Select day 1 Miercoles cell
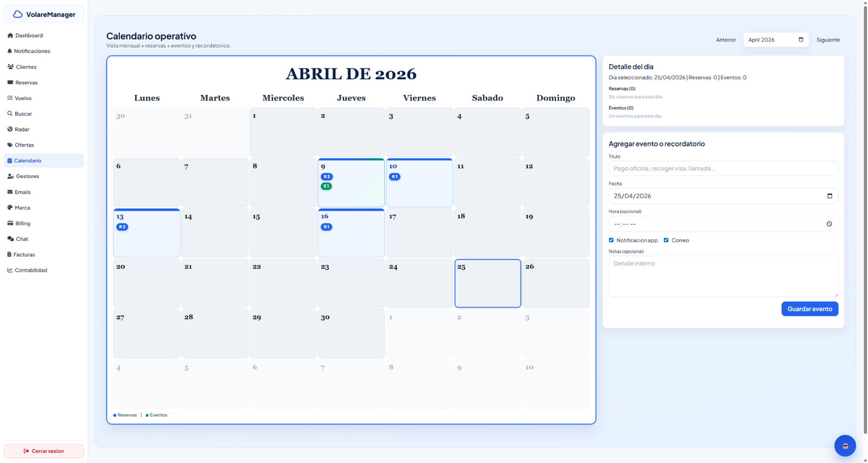Image resolution: width=868 pixels, height=463 pixels. point(283,132)
